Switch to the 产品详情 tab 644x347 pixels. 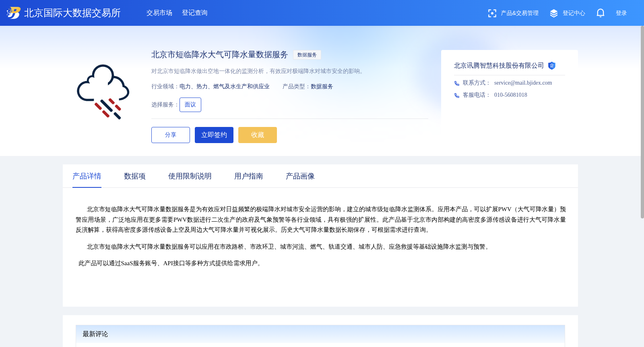tap(87, 176)
